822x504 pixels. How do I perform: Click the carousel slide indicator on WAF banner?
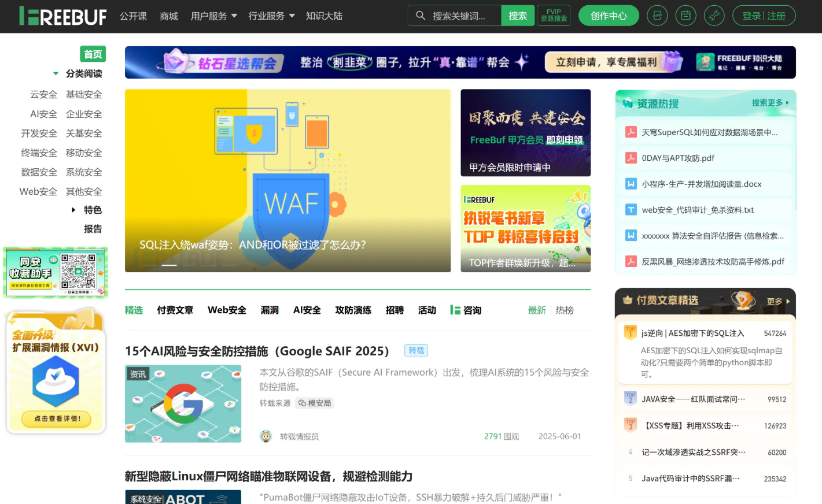coord(169,265)
